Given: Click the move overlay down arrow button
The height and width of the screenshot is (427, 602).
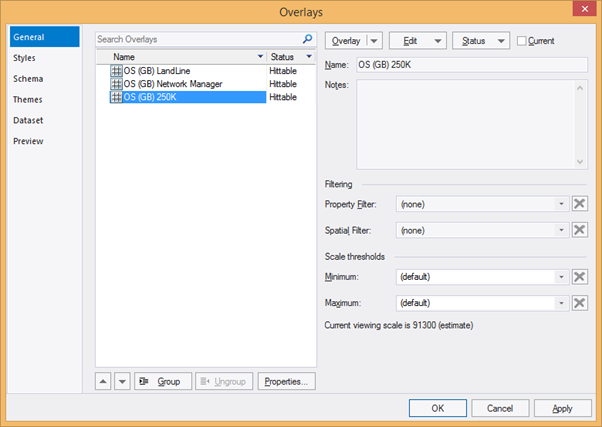Looking at the screenshot, I should point(121,381).
